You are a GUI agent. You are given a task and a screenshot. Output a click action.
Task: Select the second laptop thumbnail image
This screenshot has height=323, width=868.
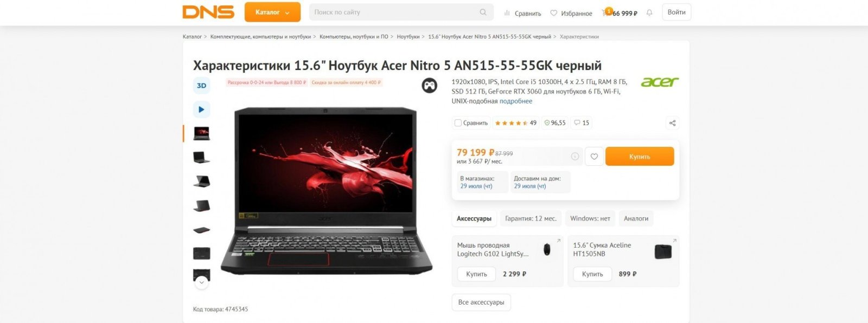click(201, 157)
